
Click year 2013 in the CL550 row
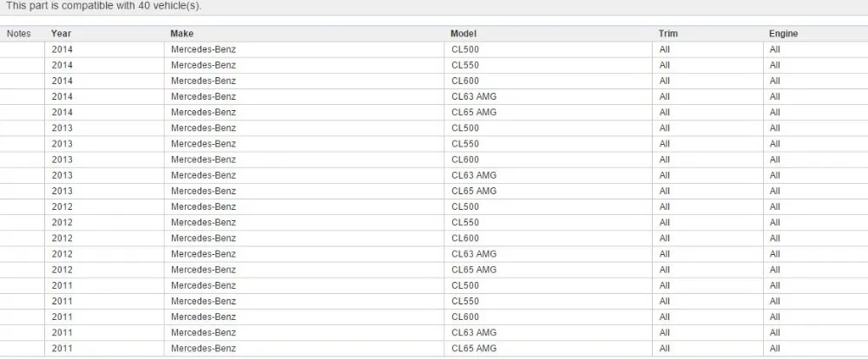point(62,144)
